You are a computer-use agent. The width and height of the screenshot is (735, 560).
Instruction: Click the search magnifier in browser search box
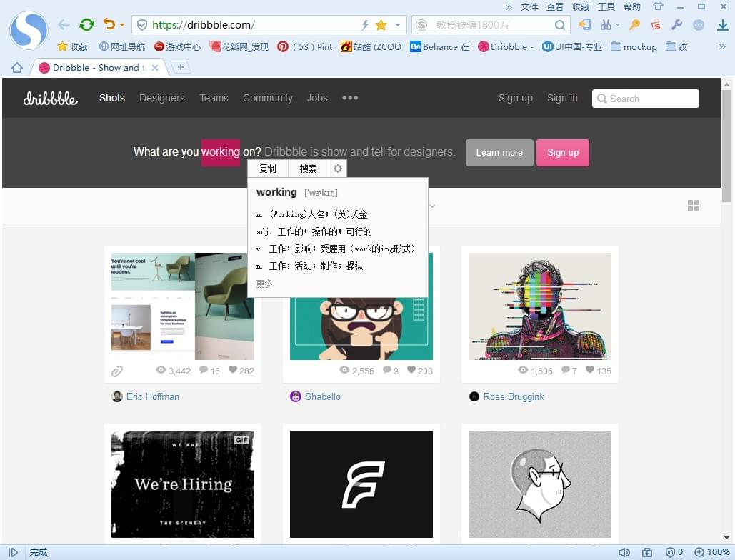coord(560,25)
